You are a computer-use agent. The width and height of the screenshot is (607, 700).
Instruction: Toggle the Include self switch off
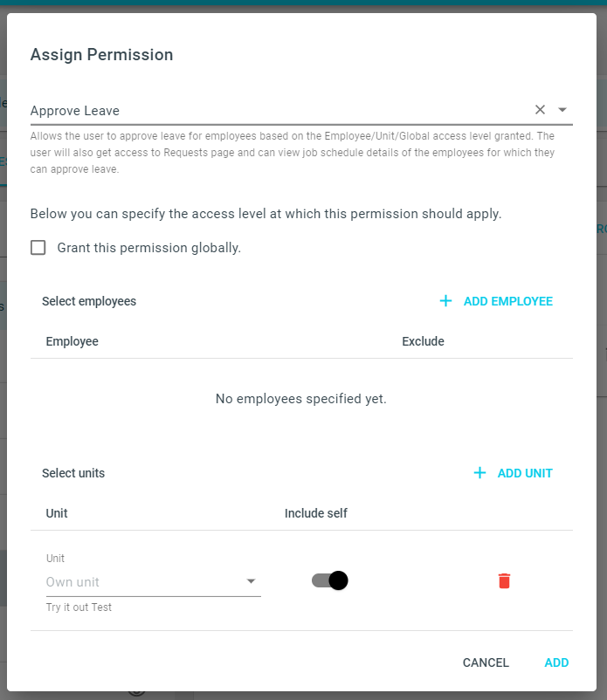(x=329, y=580)
